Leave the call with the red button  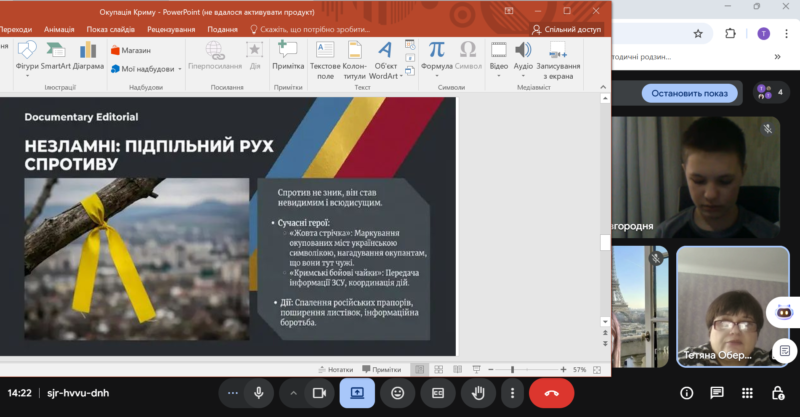point(551,393)
